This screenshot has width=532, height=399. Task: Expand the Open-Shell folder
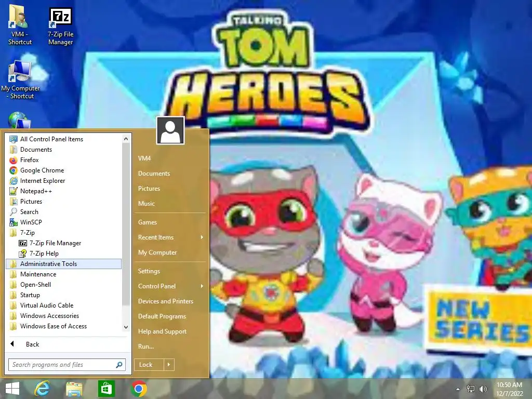pos(64,285)
